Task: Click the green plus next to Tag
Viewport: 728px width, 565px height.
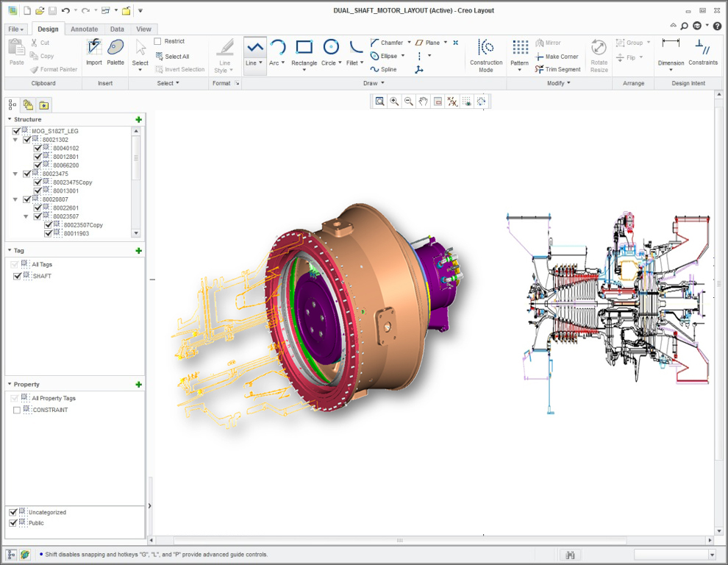Action: (139, 250)
